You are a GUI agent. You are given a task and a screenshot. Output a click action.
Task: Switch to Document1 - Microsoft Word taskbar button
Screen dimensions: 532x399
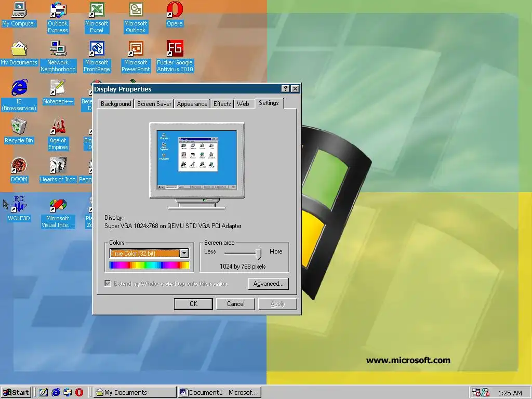[220, 393]
